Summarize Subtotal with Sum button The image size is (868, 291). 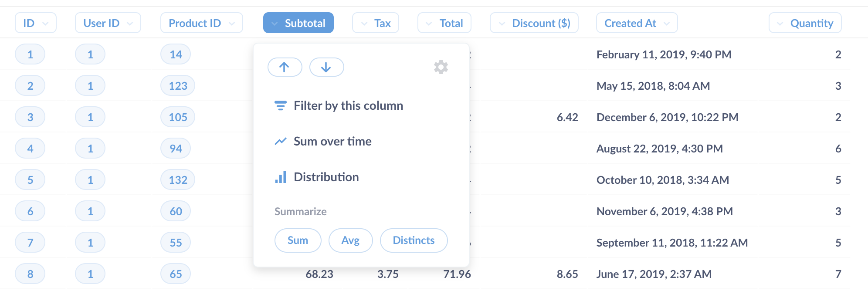(x=298, y=240)
